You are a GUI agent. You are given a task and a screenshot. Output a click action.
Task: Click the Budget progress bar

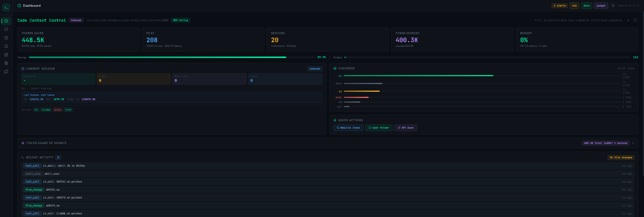[487, 57]
